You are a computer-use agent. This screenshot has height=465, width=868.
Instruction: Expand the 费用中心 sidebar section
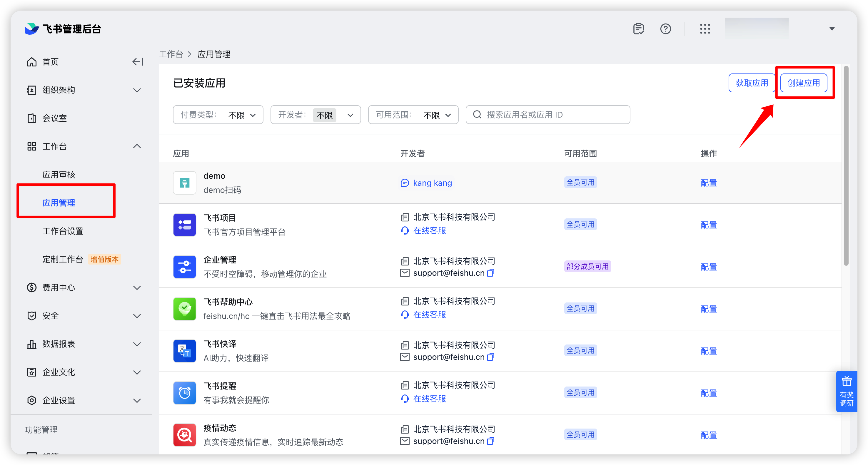click(137, 287)
